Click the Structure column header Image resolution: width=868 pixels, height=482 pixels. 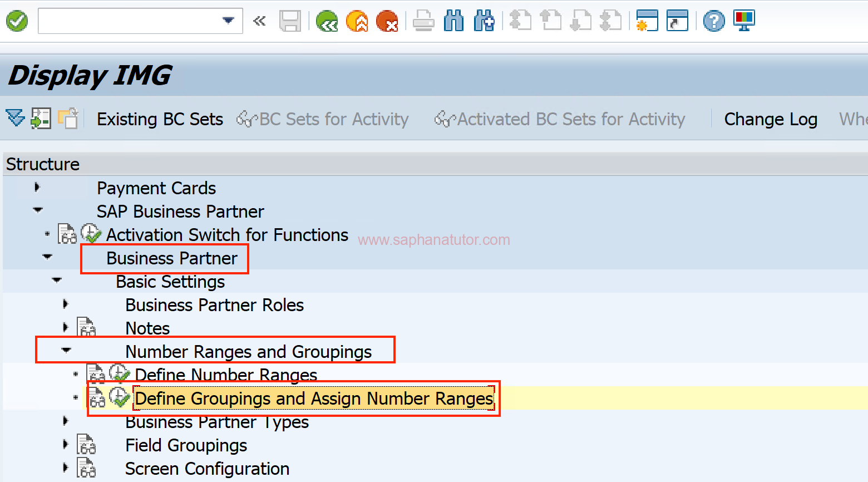click(x=434, y=164)
